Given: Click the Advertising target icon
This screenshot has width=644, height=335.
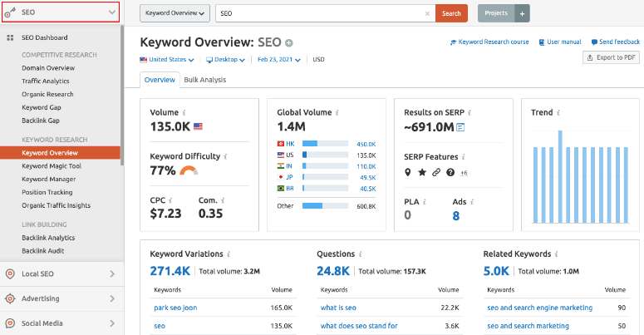Looking at the screenshot, I should point(10,298).
